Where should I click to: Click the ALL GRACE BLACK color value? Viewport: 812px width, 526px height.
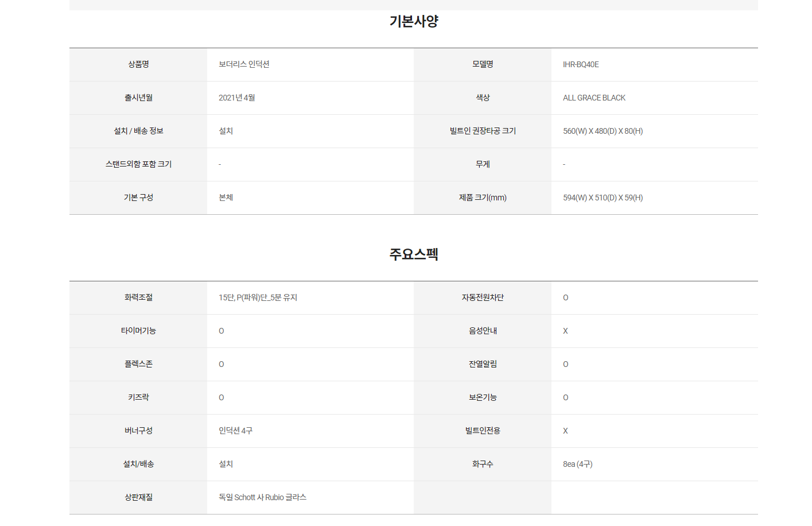tap(594, 98)
